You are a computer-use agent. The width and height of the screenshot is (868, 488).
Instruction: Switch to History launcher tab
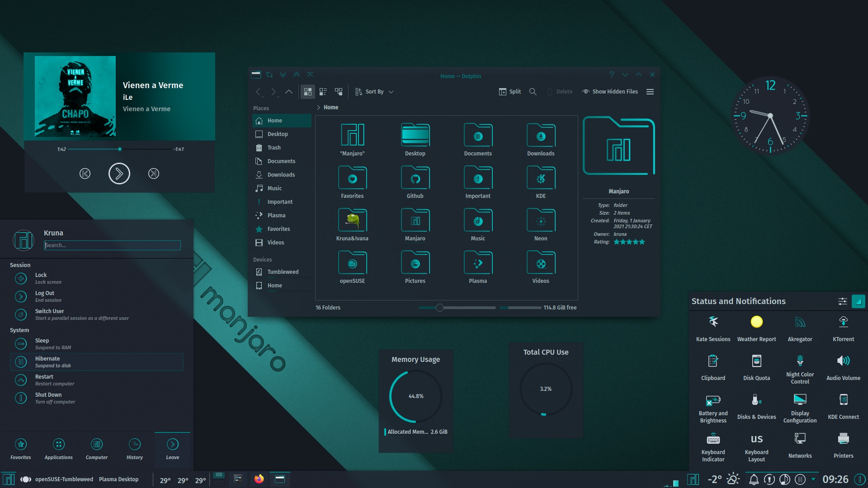tap(135, 450)
